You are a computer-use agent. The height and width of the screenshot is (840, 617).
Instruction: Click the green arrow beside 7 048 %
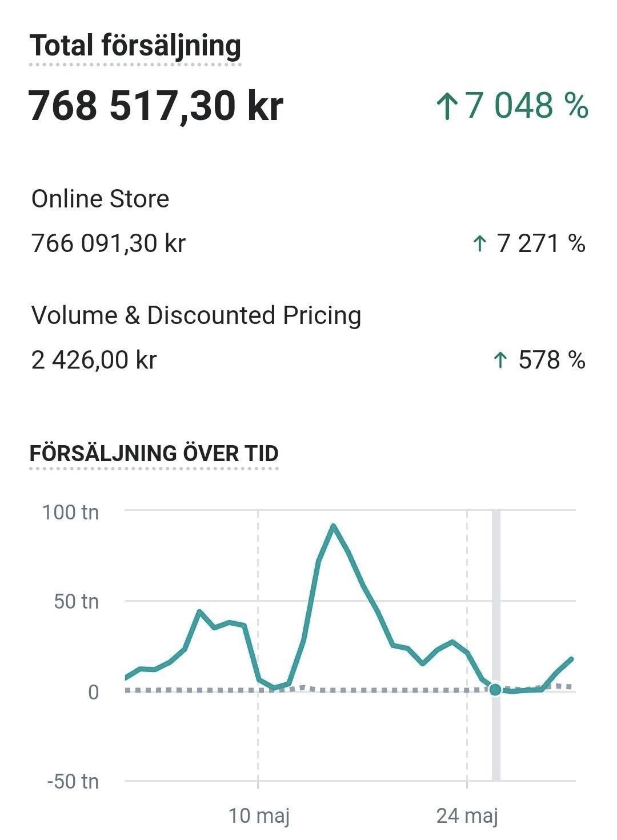[x=447, y=107]
